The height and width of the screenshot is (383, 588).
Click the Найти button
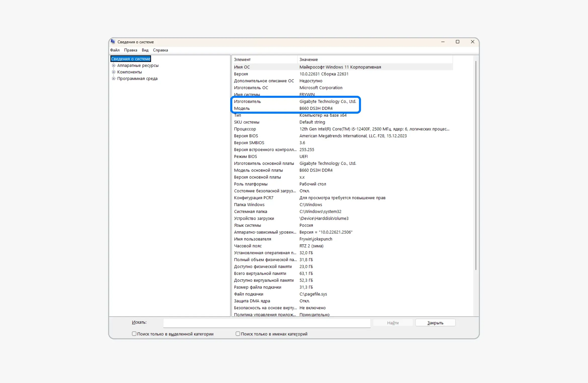point(393,323)
